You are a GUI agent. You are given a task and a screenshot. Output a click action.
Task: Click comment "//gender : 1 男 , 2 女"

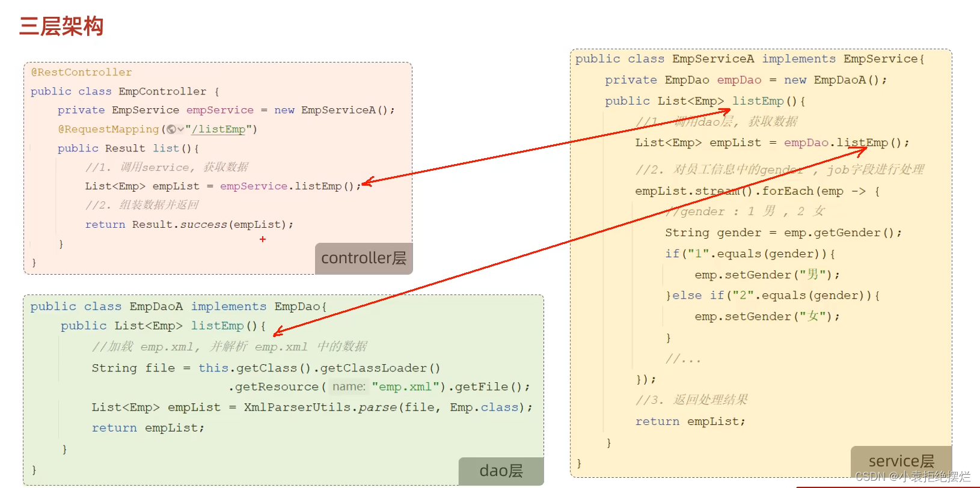pos(745,212)
